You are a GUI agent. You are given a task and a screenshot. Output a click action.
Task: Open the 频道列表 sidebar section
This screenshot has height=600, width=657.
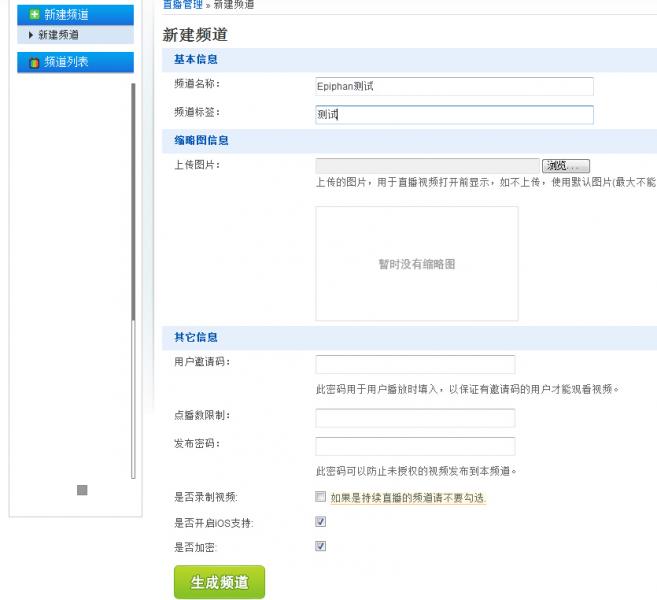click(67, 62)
